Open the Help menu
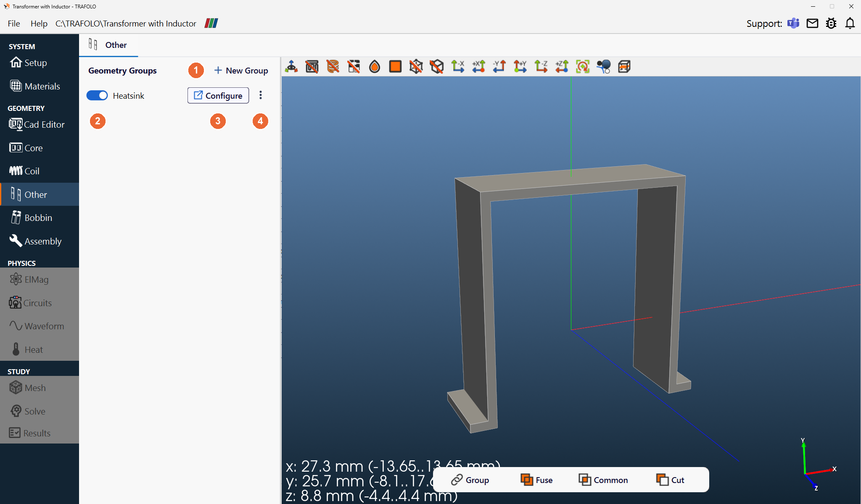Viewport: 861px width, 504px height. [39, 24]
